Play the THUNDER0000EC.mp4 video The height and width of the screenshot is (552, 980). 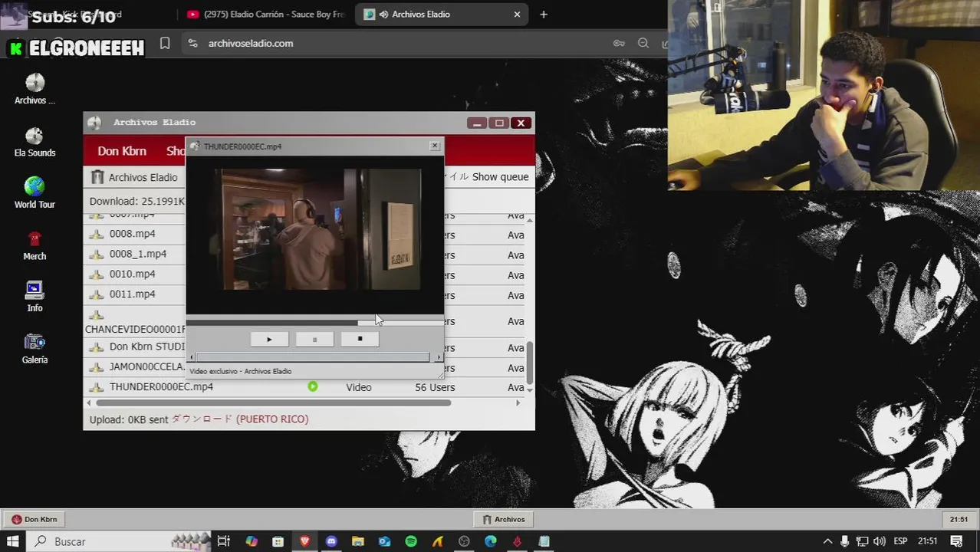click(x=269, y=339)
